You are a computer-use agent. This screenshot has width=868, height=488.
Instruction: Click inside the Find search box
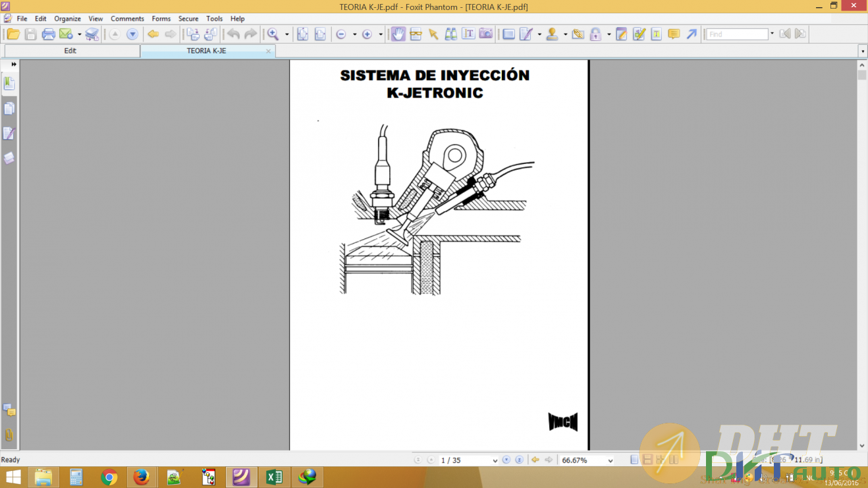pos(738,34)
